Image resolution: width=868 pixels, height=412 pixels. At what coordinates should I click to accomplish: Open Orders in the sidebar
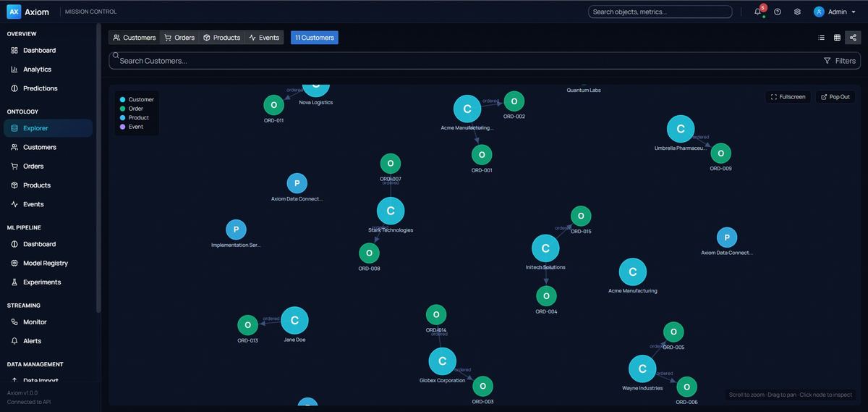click(48, 166)
